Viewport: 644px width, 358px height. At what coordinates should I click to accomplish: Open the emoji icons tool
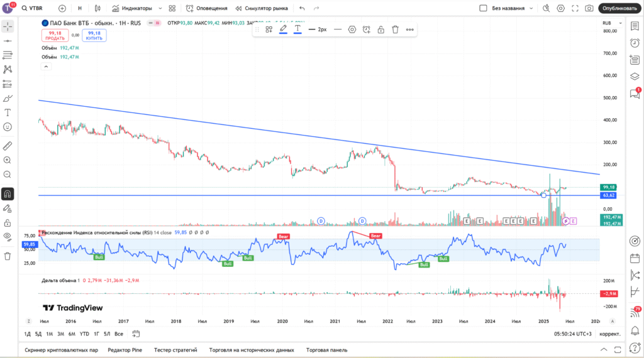8,127
